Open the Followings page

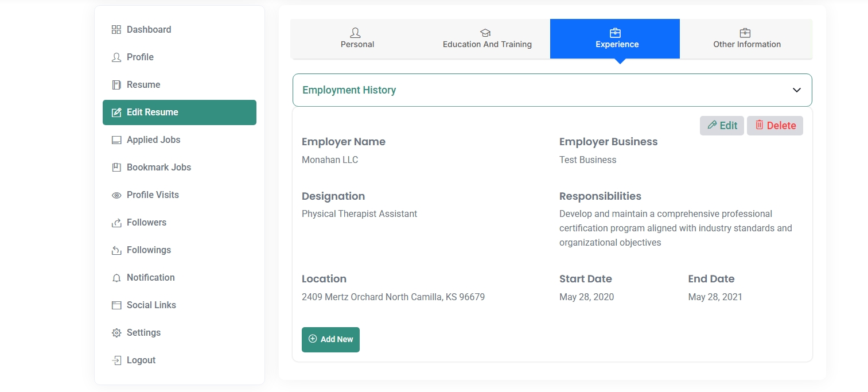pos(180,250)
